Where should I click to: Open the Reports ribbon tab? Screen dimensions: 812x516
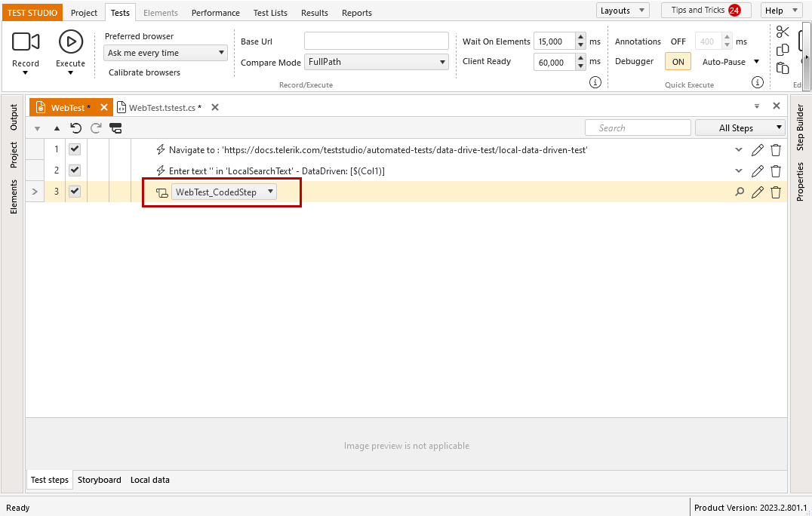point(357,12)
